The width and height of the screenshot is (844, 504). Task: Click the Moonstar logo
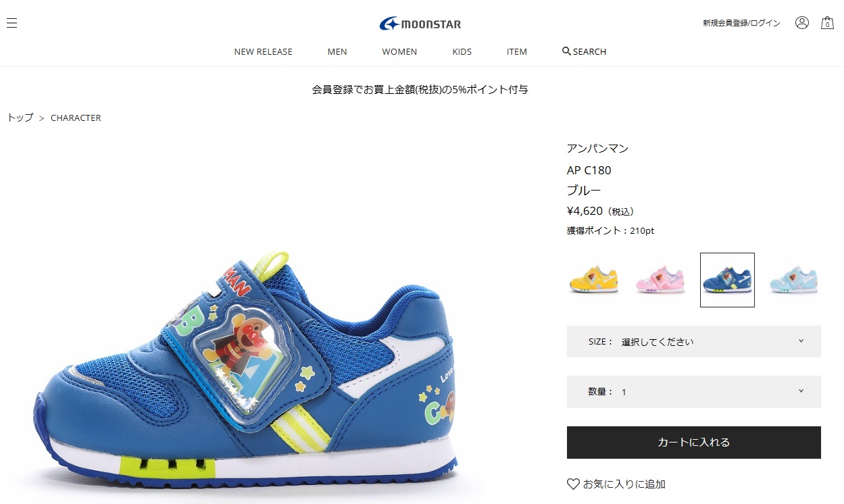pos(420,24)
